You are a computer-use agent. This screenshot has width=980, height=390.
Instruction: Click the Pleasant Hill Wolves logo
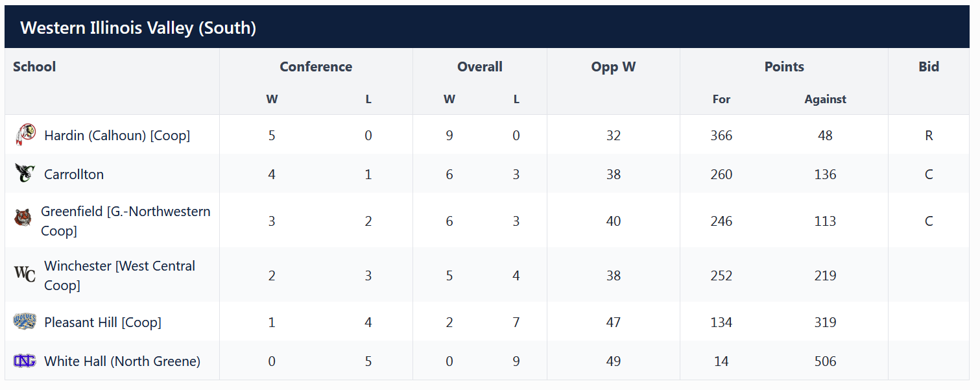coord(25,322)
